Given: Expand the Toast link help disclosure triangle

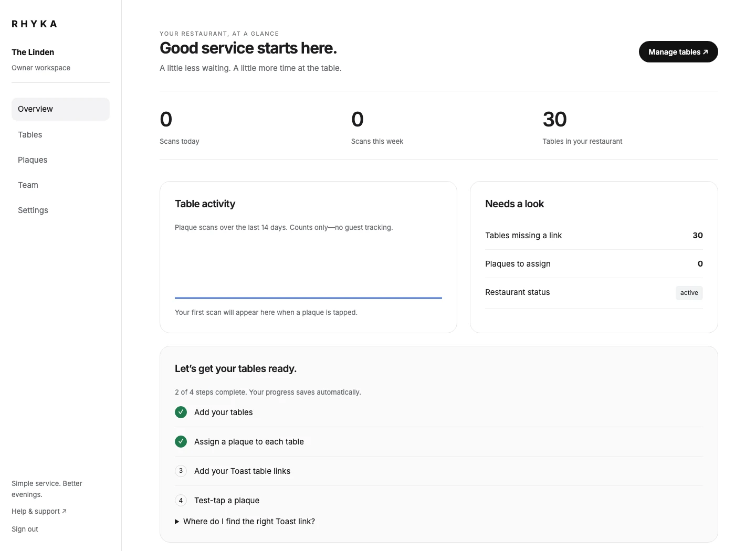Looking at the screenshot, I should coord(177,522).
